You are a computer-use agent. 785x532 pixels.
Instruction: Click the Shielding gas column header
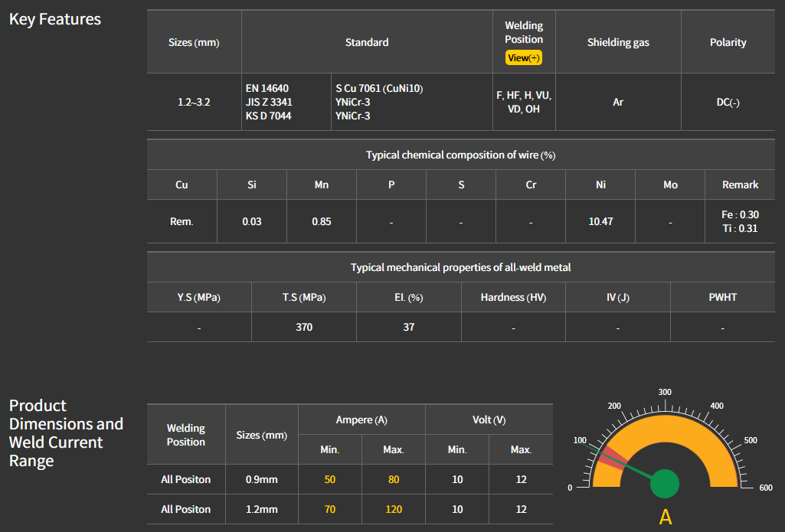[x=618, y=42]
